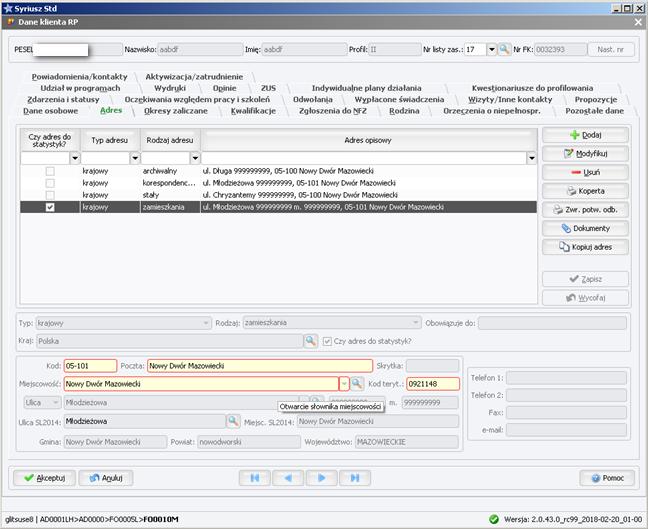
Task: Click Anuluj button
Action: (x=106, y=478)
